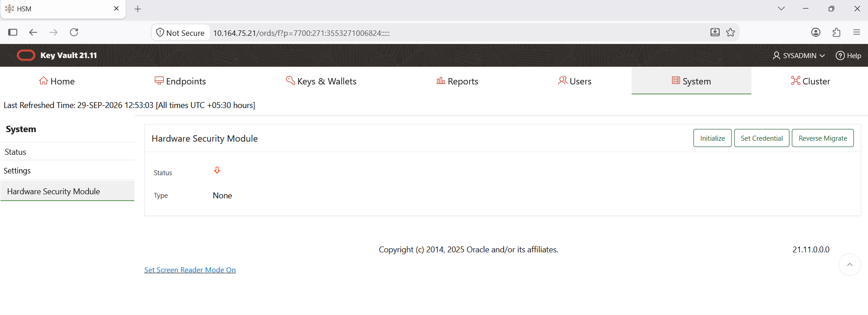Select the HSM browser tab
This screenshot has height=315, width=868.
click(63, 9)
